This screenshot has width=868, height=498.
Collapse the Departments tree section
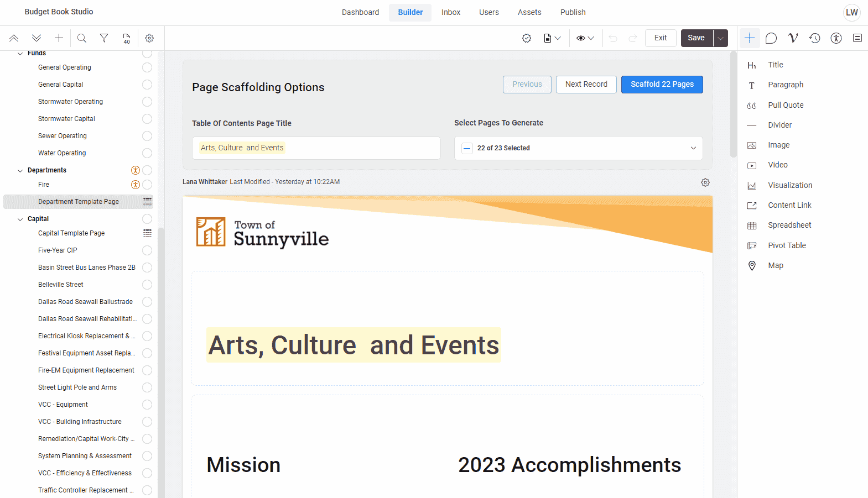point(20,171)
